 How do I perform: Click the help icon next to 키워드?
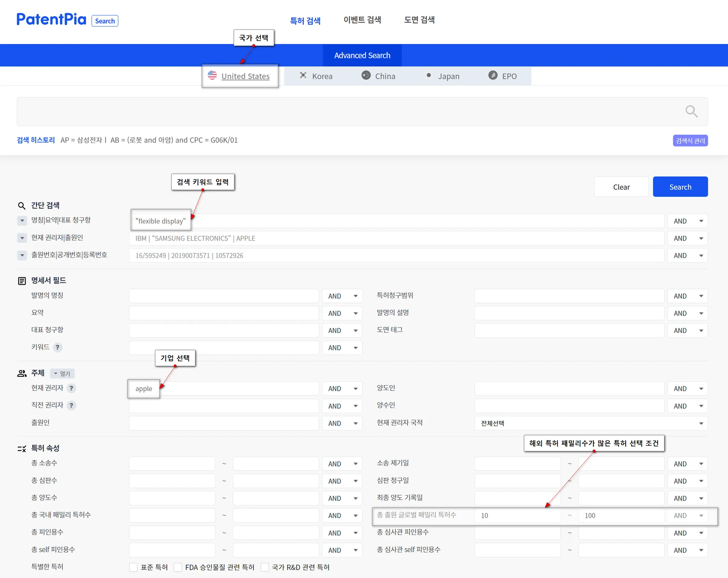click(x=58, y=347)
